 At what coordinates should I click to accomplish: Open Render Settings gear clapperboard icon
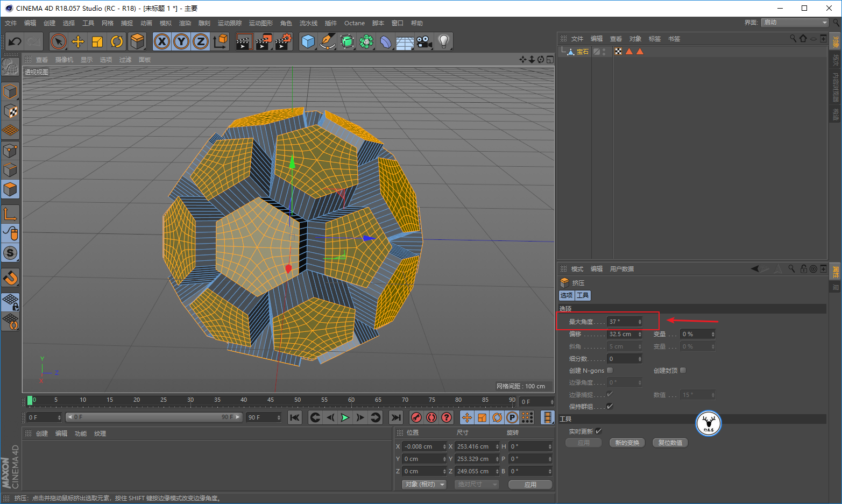click(x=284, y=41)
